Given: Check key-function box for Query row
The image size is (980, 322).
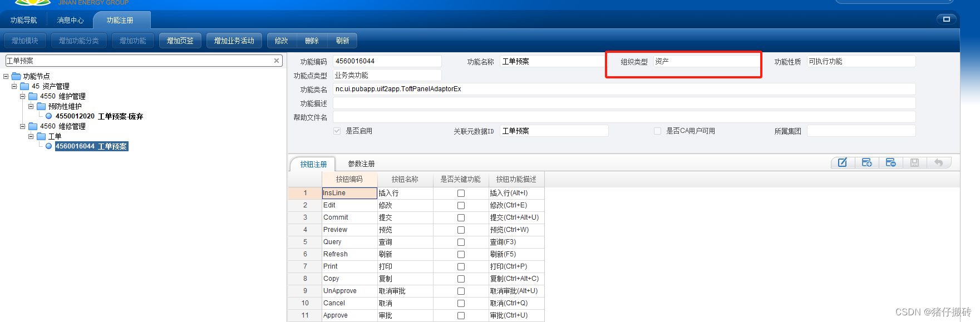Looking at the screenshot, I should pyautogui.click(x=461, y=242).
